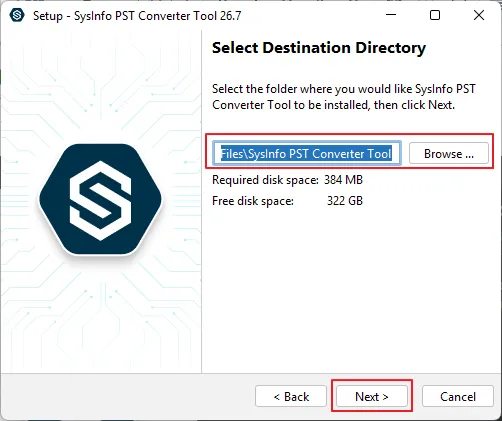The width and height of the screenshot is (502, 421).
Task: Minimize the Setup window
Action: (391, 15)
